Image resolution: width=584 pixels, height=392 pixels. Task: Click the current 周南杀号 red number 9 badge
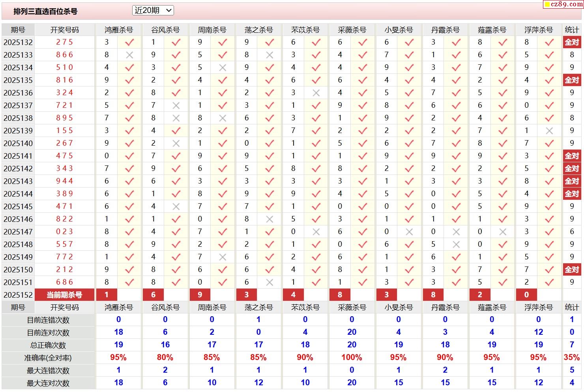[x=200, y=295]
